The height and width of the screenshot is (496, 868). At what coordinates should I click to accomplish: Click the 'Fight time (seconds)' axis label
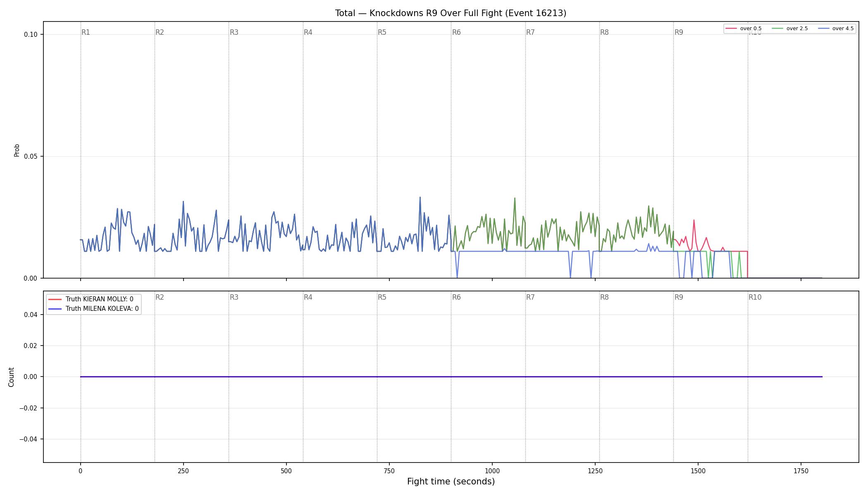click(x=451, y=482)
